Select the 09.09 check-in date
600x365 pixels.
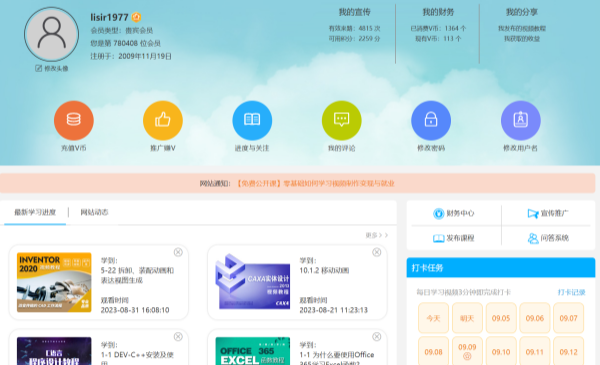[467, 351]
